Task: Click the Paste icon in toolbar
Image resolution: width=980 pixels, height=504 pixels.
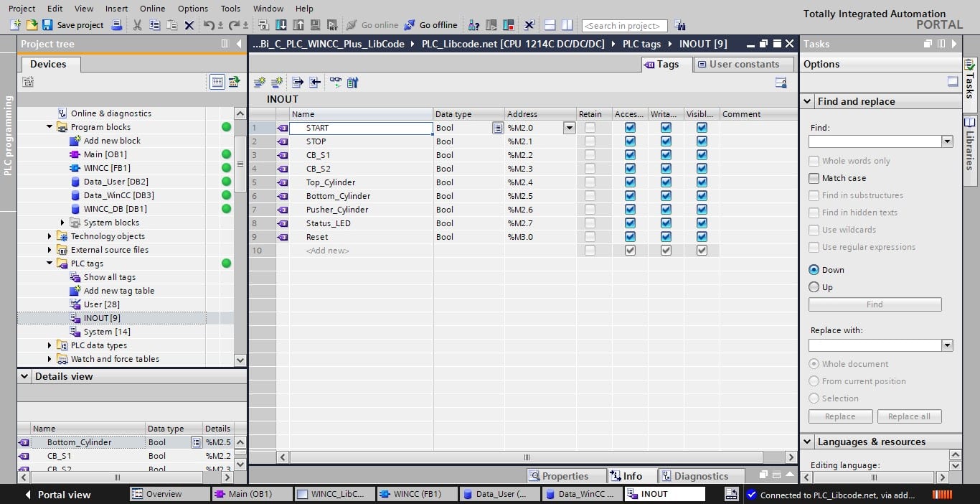Action: (172, 25)
